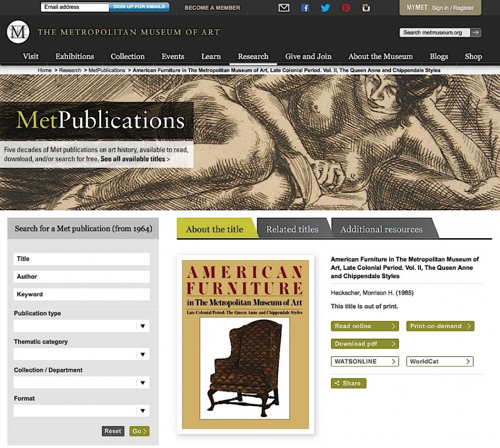Switch to the Related titles tab
This screenshot has height=448, width=500.
[292, 229]
